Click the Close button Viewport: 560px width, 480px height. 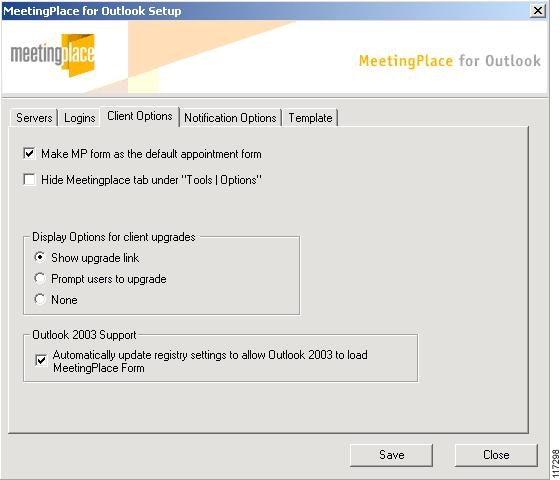click(496, 455)
